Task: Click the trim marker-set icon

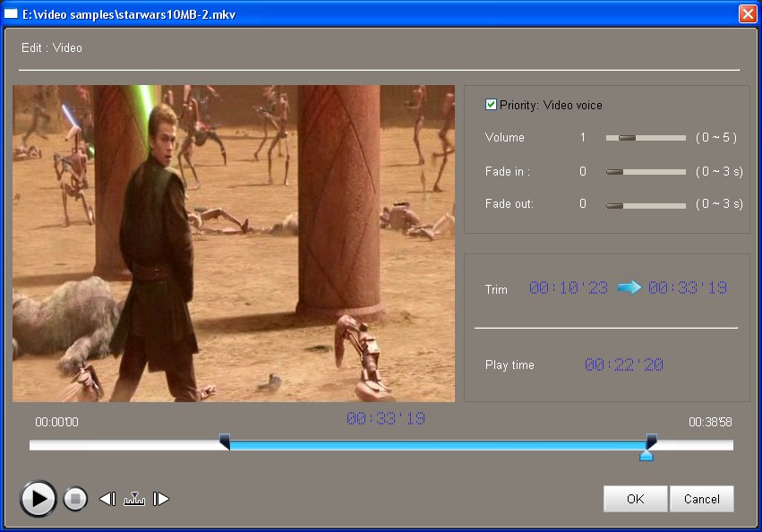Action: 134,499
